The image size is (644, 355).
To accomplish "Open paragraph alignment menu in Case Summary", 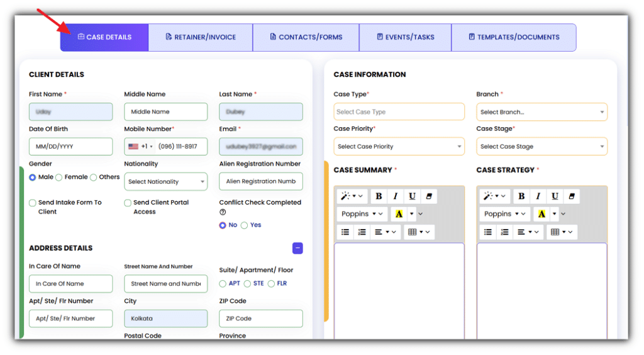I will [386, 232].
